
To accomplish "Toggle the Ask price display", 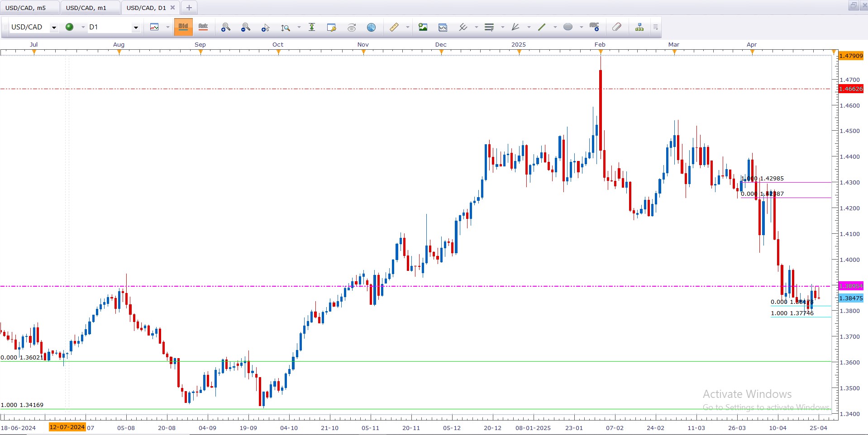I will pos(203,27).
